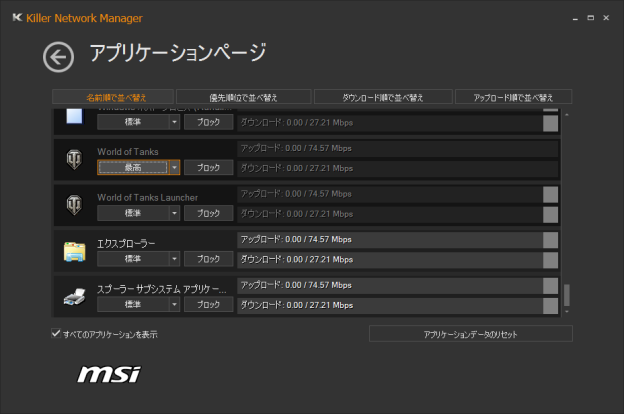The width and height of the screenshot is (624, 414).
Task: Click World of Tanks upload bandwidth bar
Action: pos(398,148)
